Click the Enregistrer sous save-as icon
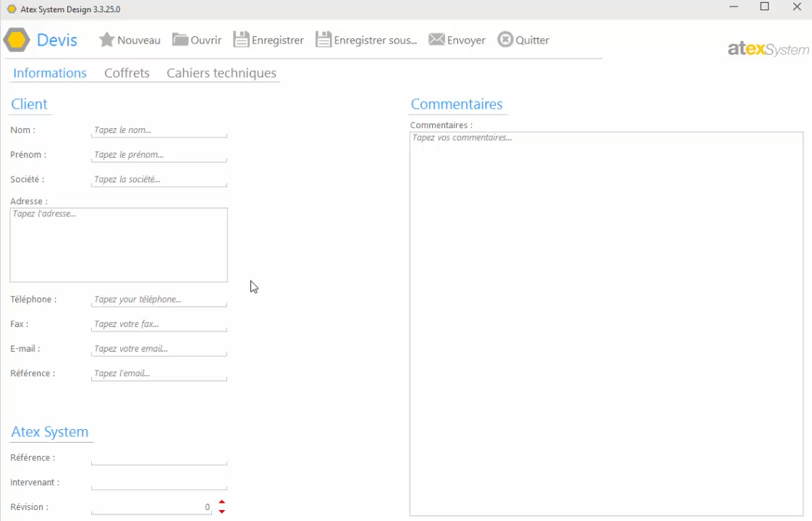The height and width of the screenshot is (521, 812). point(323,40)
